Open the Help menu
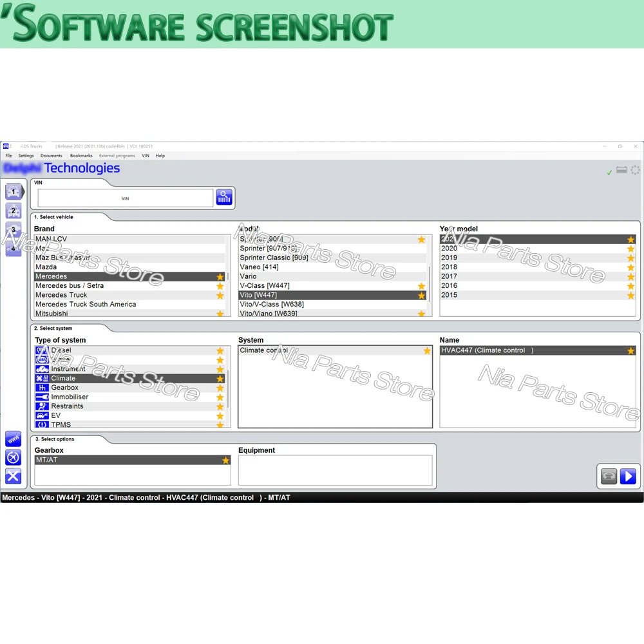This screenshot has width=644, height=644. pos(160,156)
